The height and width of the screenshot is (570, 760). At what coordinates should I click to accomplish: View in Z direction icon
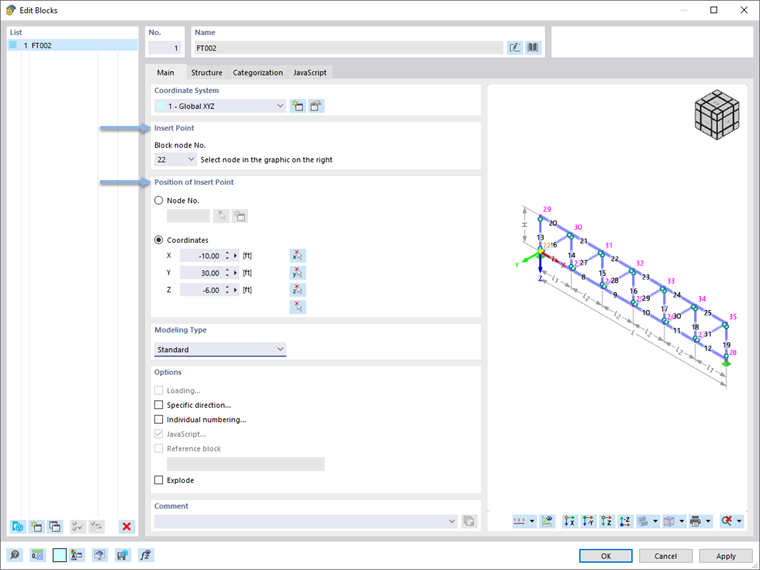pyautogui.click(x=606, y=521)
